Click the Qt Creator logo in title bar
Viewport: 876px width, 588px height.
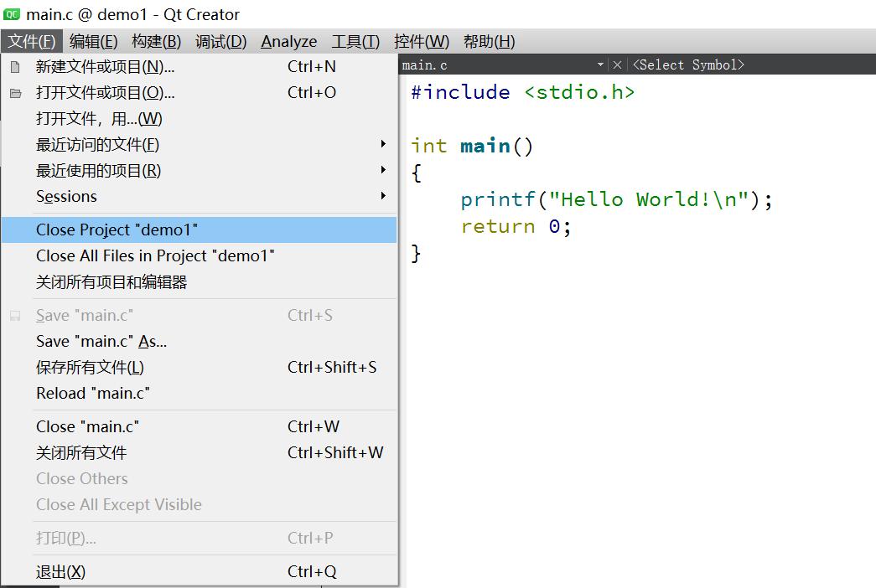tap(12, 14)
